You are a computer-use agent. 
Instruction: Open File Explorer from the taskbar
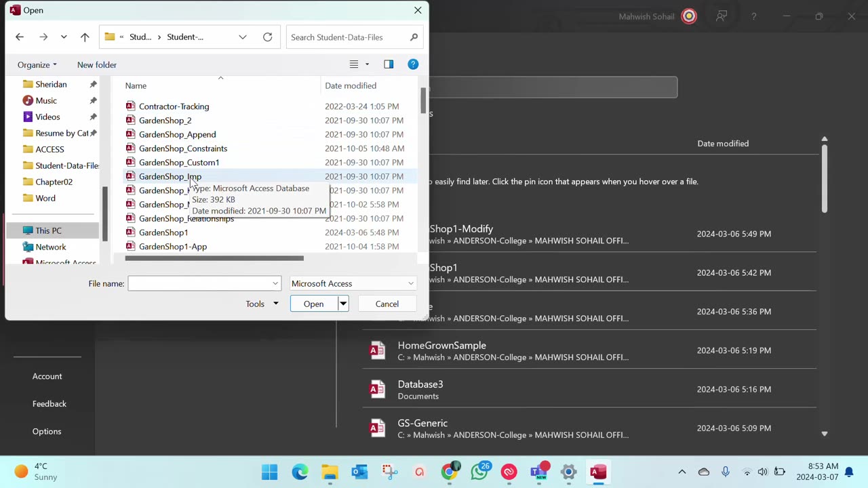[330, 472]
